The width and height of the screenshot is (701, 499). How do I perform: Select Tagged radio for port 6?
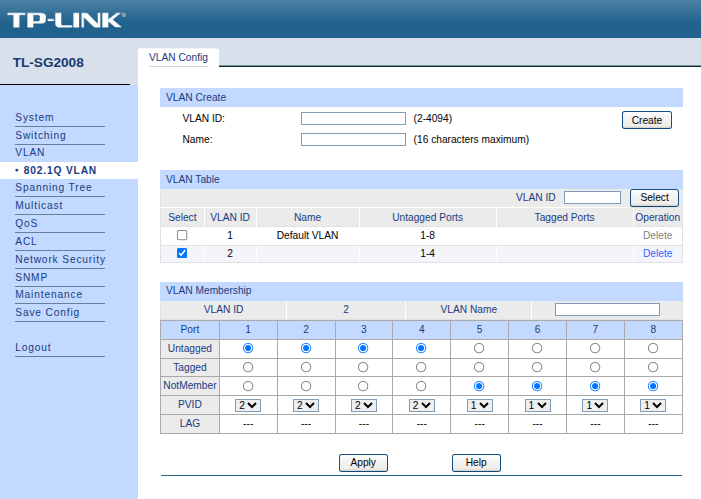[537, 367]
